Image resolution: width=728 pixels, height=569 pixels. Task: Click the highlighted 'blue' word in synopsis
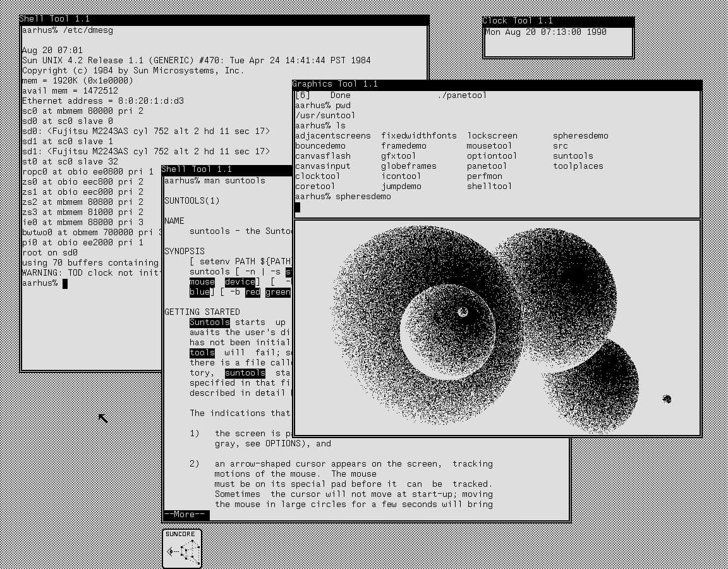coord(200,293)
